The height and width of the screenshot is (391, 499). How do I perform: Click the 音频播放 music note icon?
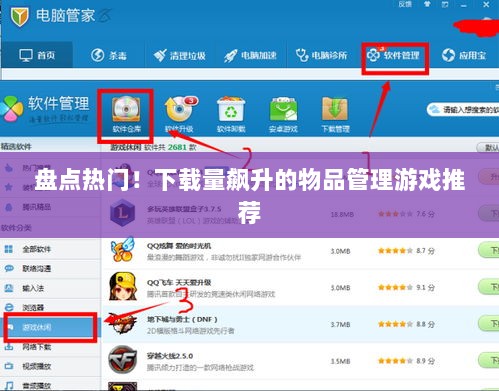point(9,386)
